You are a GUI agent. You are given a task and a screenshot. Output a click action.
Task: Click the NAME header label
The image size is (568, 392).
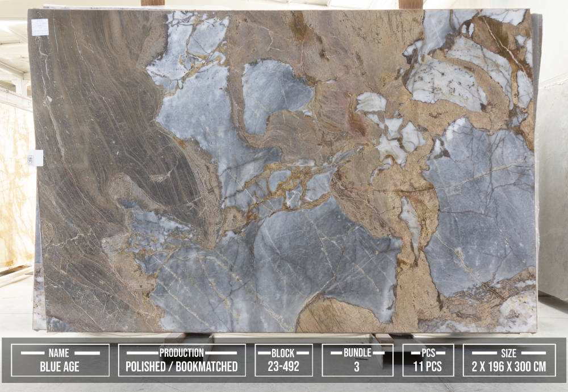point(60,353)
